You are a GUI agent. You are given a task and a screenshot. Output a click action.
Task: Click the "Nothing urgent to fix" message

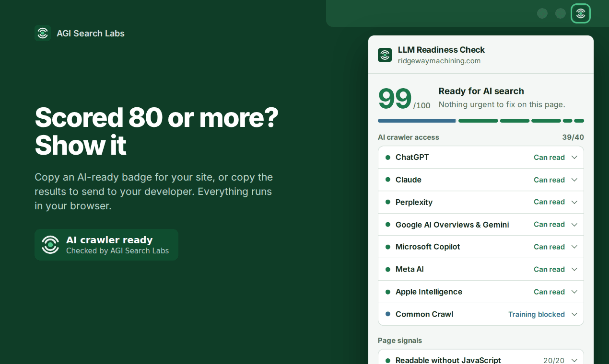click(502, 104)
